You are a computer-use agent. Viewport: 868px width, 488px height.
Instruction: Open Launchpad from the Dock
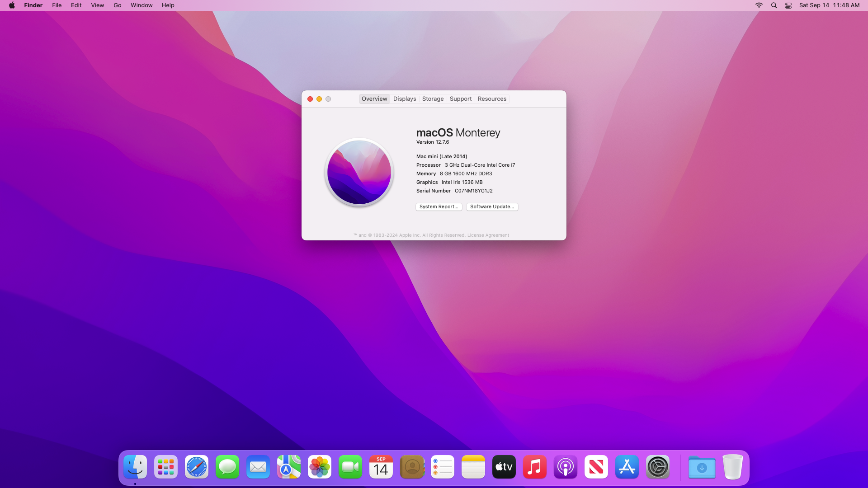166,467
